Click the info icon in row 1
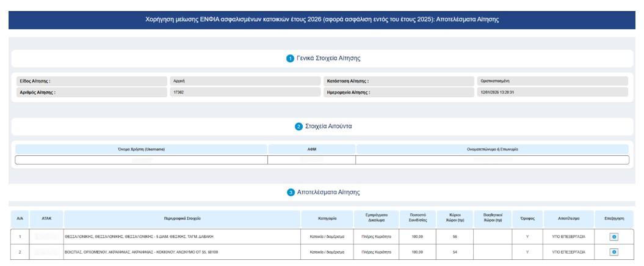Viewport: 644px width, 266px height. point(614,236)
